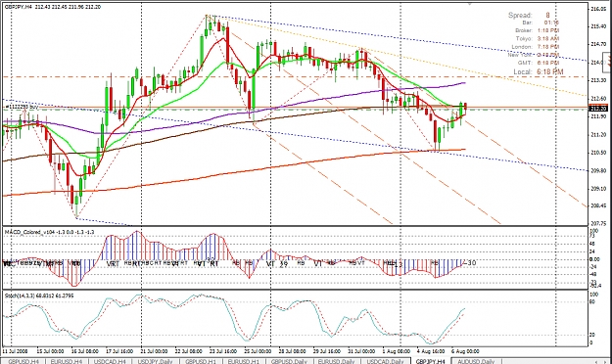The image size is (612, 364).
Task: Click the active GBPJPY,H4 chart tab
Action: coord(431,361)
